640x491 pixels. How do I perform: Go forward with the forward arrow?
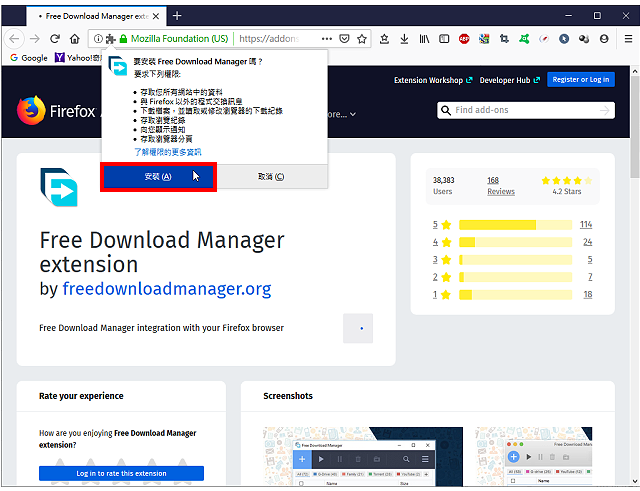point(35,39)
